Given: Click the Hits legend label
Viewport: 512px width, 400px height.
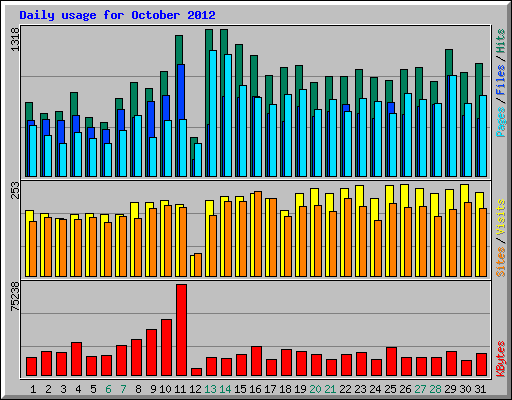Looking at the screenshot, I should 500,41.
